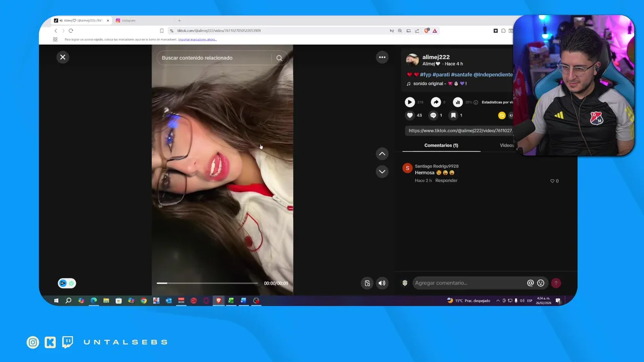Open comments via the speech bubble icon

click(x=433, y=115)
